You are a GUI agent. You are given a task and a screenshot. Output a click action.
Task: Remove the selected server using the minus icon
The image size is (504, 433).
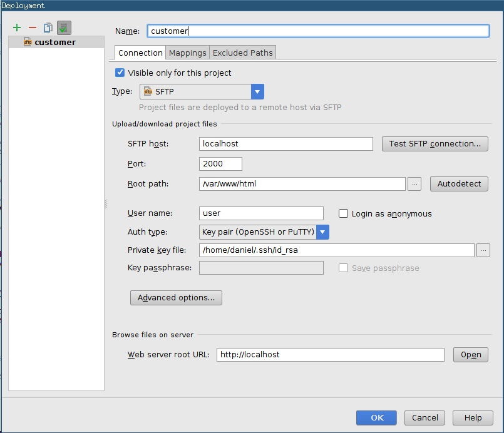32,28
